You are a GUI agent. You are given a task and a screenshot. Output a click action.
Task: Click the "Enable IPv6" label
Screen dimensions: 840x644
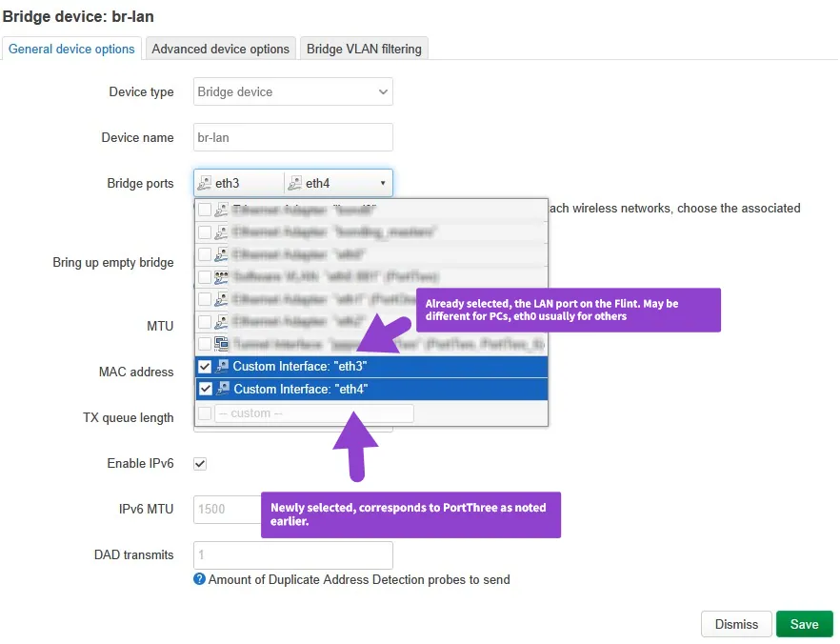140,463
